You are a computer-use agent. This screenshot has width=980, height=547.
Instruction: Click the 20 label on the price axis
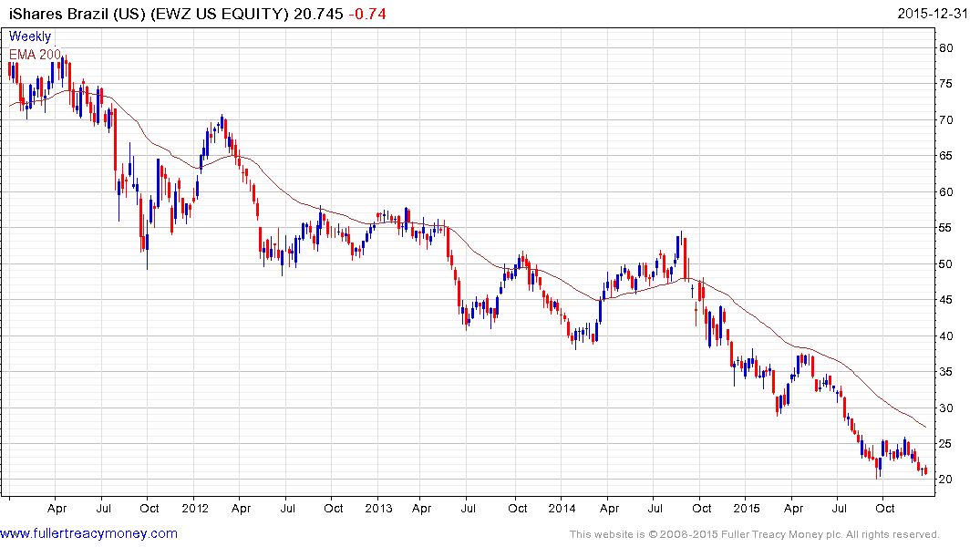pos(946,480)
